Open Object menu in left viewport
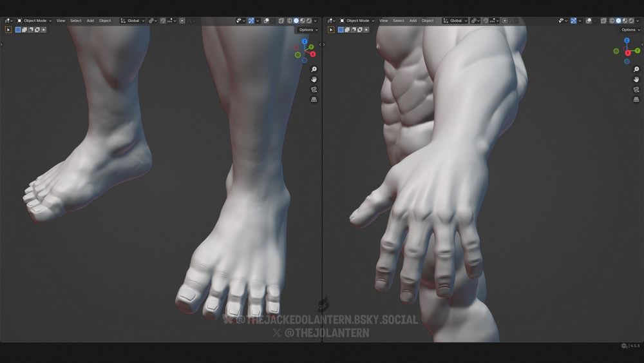Image resolution: width=644 pixels, height=363 pixels. tap(105, 21)
